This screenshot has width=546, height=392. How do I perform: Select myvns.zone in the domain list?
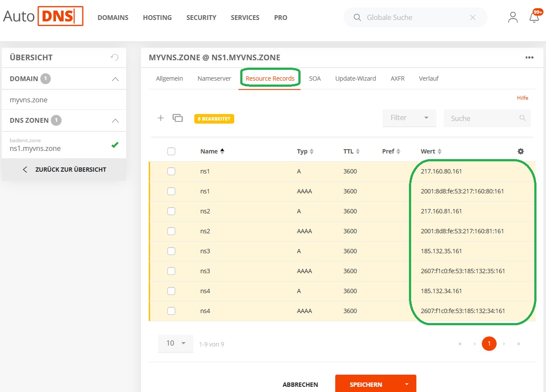point(29,100)
